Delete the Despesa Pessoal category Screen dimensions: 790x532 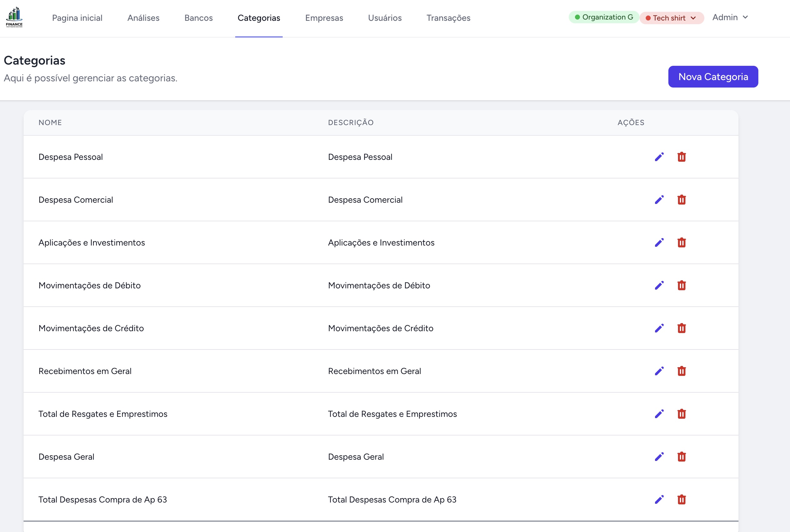(681, 157)
